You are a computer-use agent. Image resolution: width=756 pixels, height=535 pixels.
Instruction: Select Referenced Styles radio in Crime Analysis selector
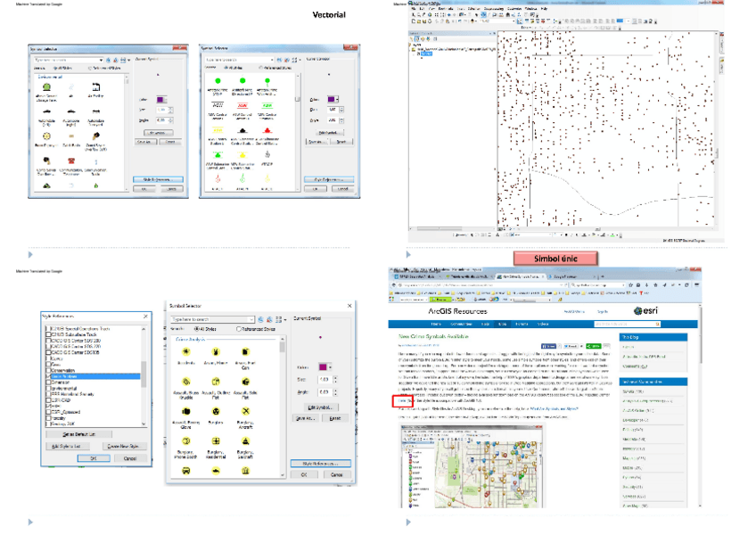[237, 329]
